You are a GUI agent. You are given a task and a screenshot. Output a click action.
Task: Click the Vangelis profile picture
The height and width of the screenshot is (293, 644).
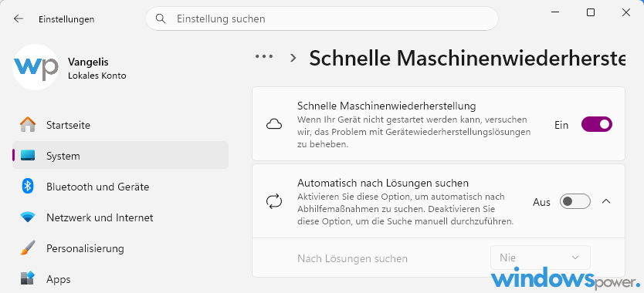pyautogui.click(x=36, y=67)
